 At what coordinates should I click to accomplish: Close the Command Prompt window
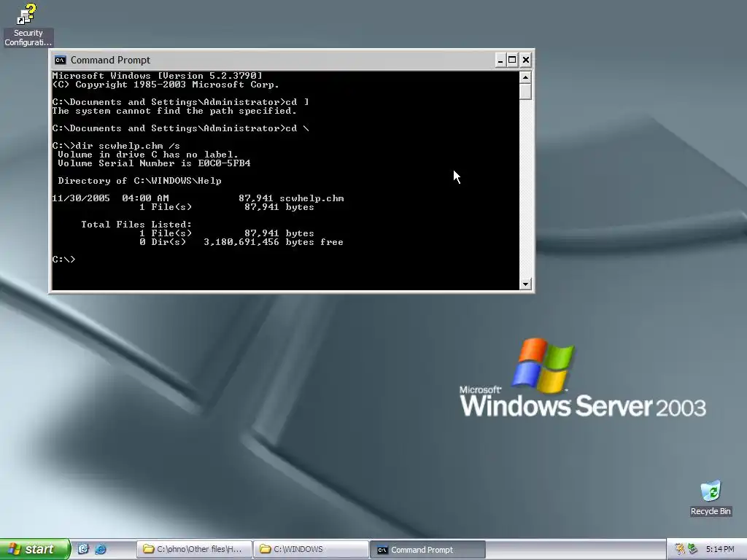525,60
